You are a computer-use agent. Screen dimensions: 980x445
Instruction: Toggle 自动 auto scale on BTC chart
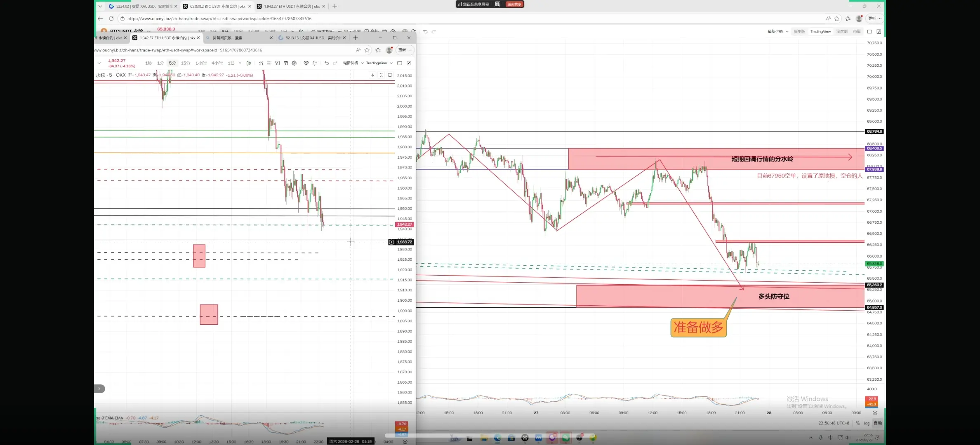coord(877,423)
